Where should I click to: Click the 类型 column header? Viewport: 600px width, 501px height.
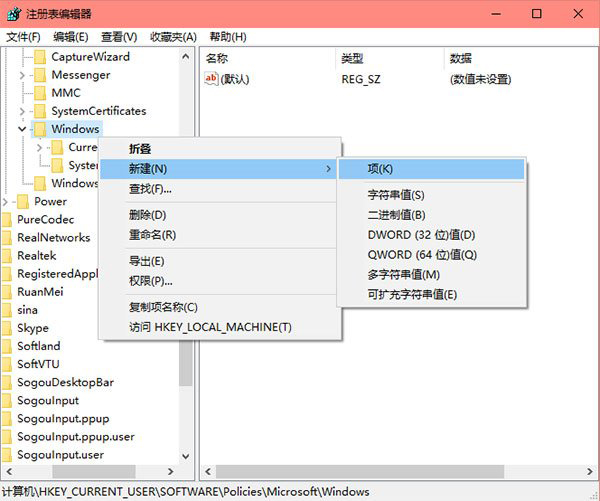[390, 59]
